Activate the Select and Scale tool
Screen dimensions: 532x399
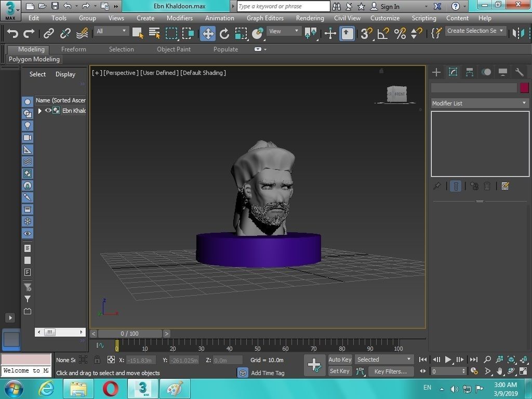(x=241, y=33)
